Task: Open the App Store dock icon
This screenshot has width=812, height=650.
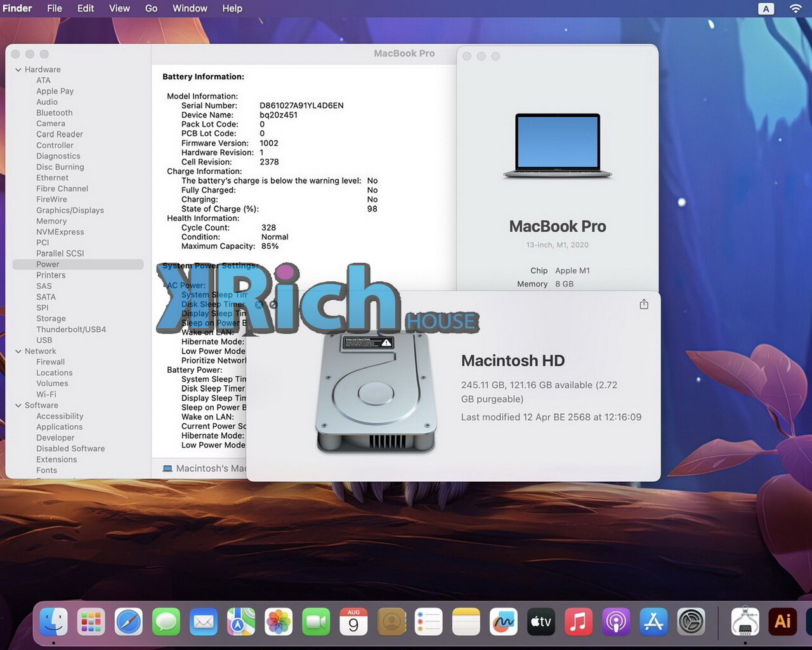Action: click(x=653, y=621)
